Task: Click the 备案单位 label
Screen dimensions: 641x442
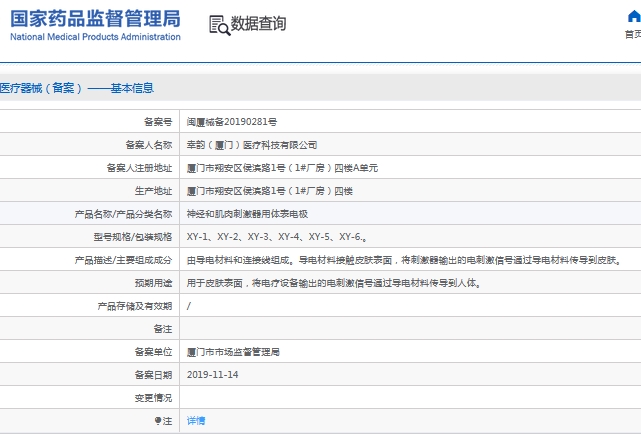Action: pos(153,352)
